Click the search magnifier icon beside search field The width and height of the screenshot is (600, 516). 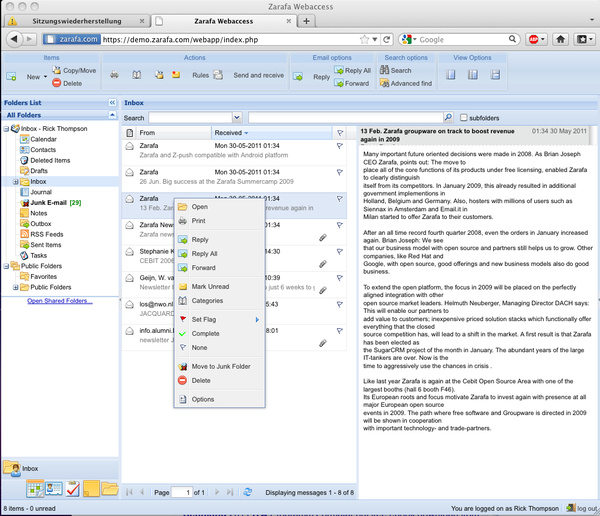pos(448,117)
